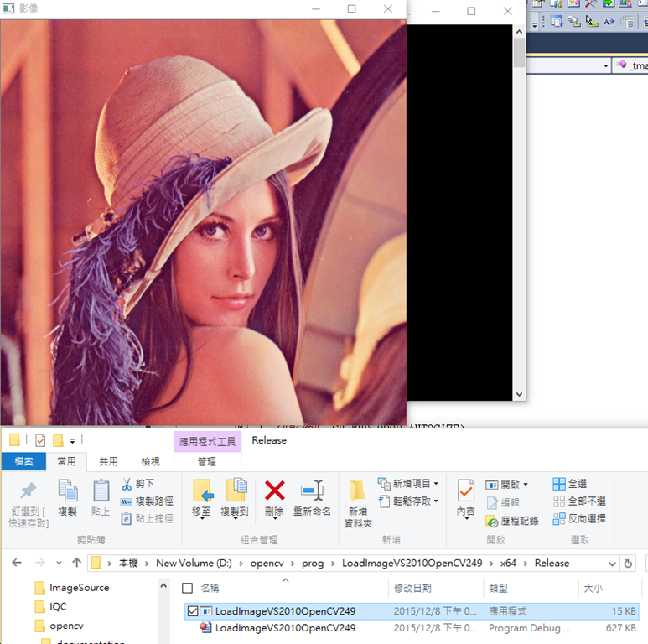Image resolution: width=648 pixels, height=644 pixels.
Task: Click console window scrollbar up arrow
Action: coord(520,31)
